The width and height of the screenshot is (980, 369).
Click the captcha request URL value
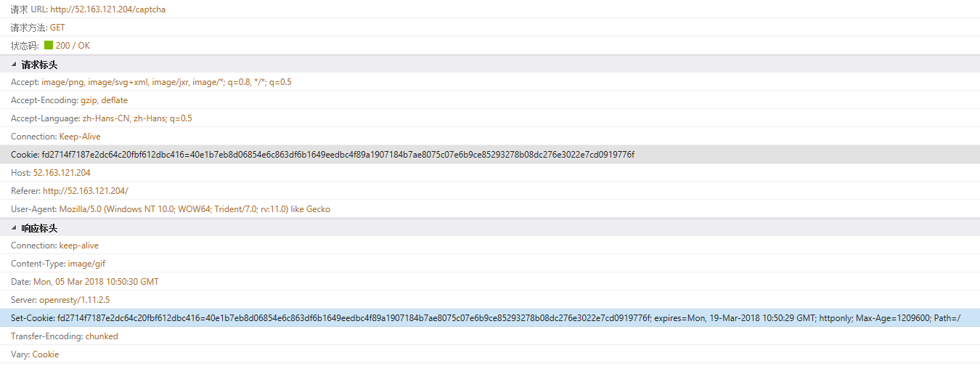click(x=107, y=9)
